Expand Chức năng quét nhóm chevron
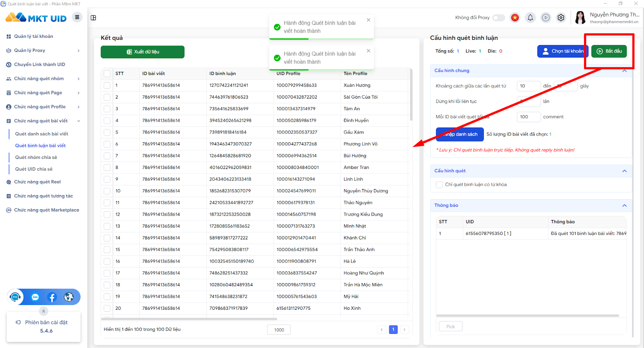Viewport: 644px width, 348px height. pos(78,79)
